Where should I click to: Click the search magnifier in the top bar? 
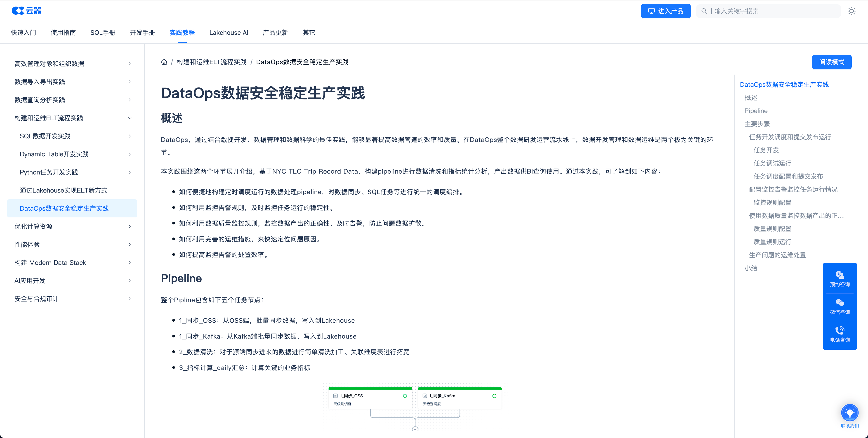(x=704, y=11)
